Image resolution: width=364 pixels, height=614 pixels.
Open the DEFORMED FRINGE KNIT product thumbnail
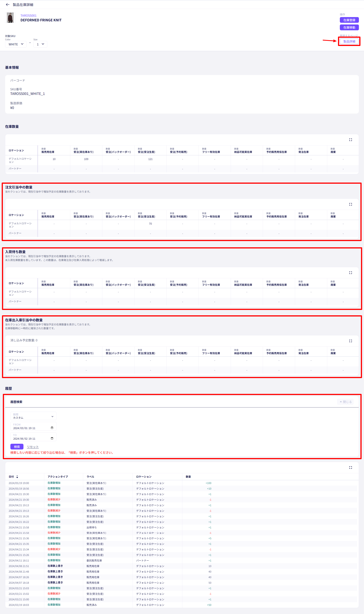click(10, 18)
